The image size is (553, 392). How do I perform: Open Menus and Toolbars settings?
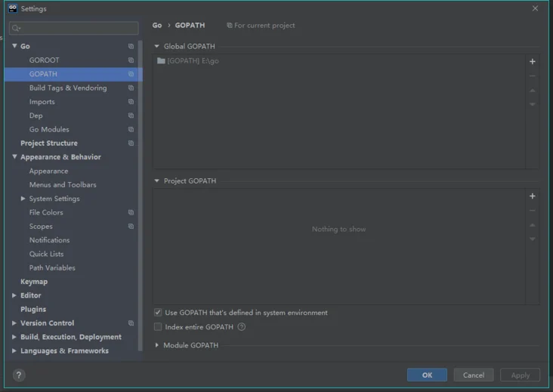pyautogui.click(x=63, y=185)
